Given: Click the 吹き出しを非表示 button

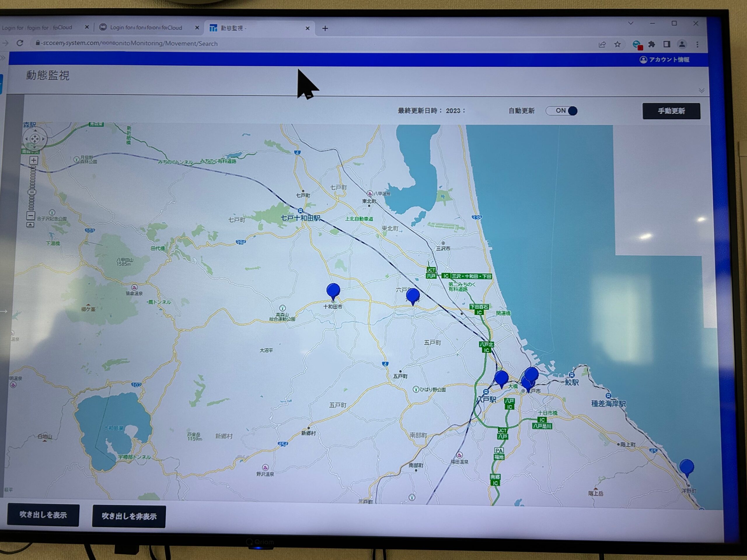Looking at the screenshot, I should click(129, 516).
